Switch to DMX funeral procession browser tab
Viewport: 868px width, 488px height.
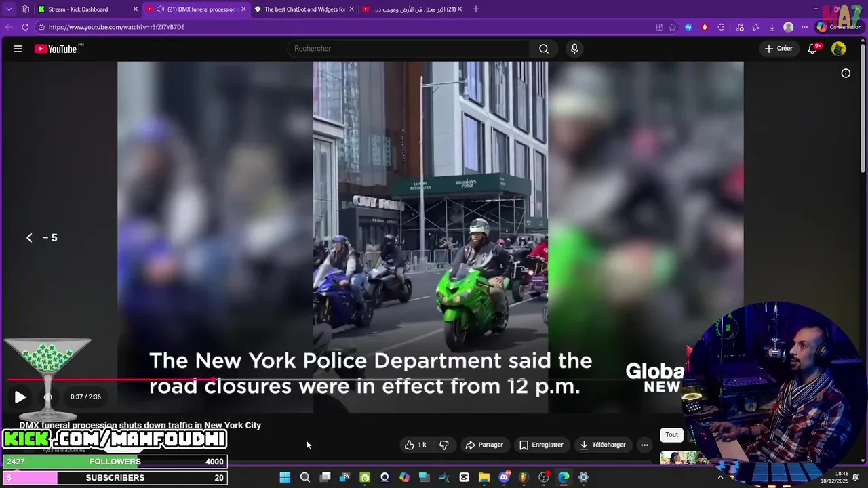tap(197, 9)
